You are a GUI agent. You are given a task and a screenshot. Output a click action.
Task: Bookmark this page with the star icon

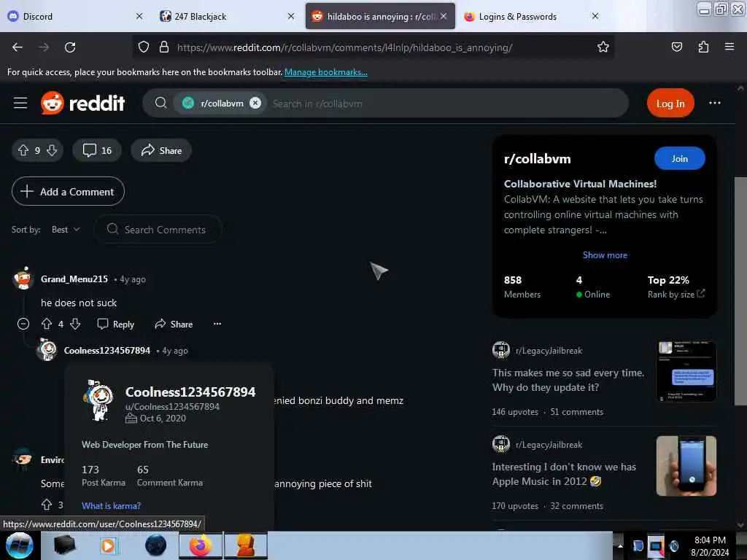(603, 47)
